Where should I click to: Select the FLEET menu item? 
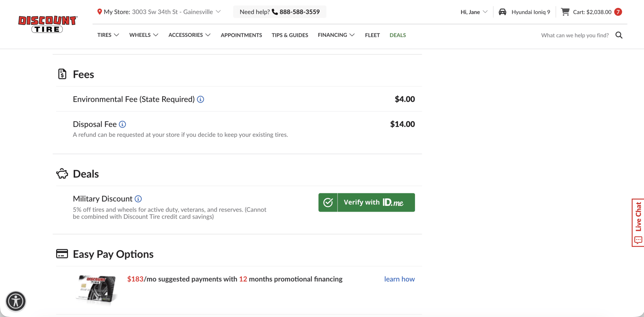coord(372,35)
